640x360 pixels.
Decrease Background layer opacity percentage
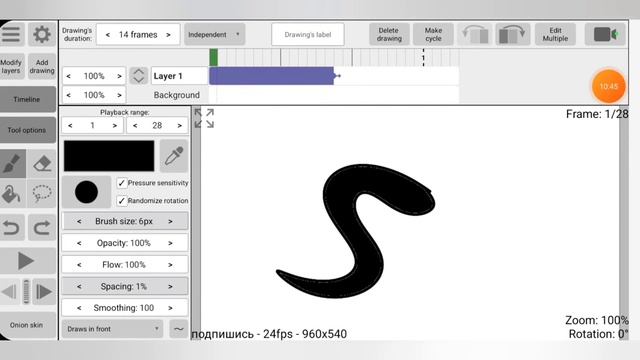pos(69,95)
